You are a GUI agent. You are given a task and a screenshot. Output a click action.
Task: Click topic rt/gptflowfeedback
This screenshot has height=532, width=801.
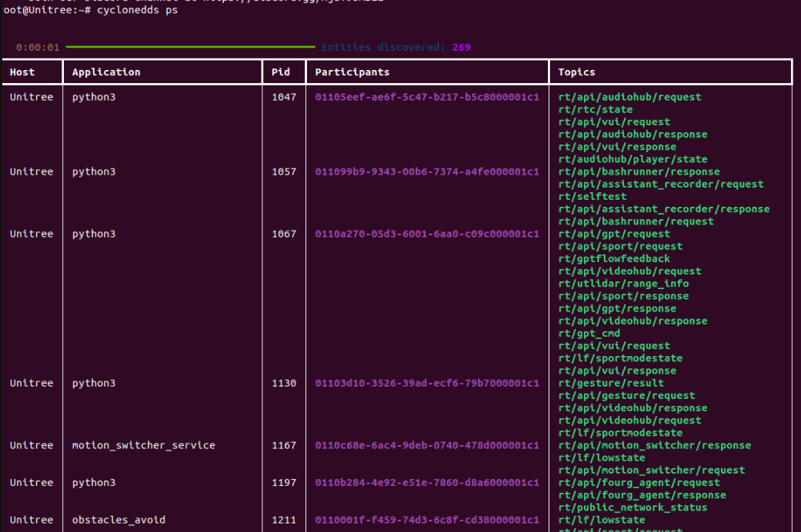coord(613,259)
